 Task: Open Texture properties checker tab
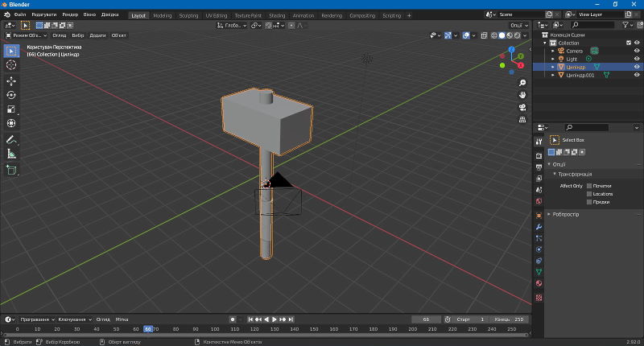[x=539, y=298]
